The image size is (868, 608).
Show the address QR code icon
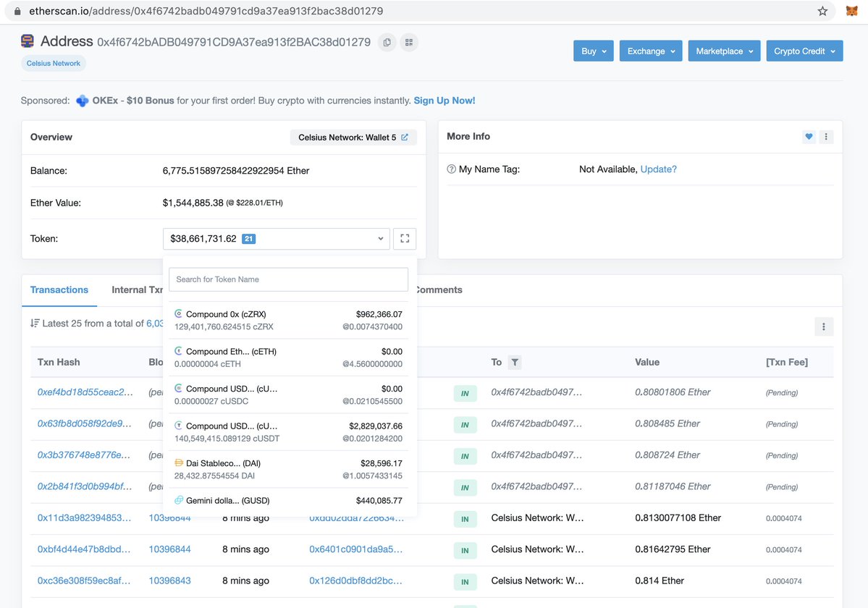[x=408, y=43]
